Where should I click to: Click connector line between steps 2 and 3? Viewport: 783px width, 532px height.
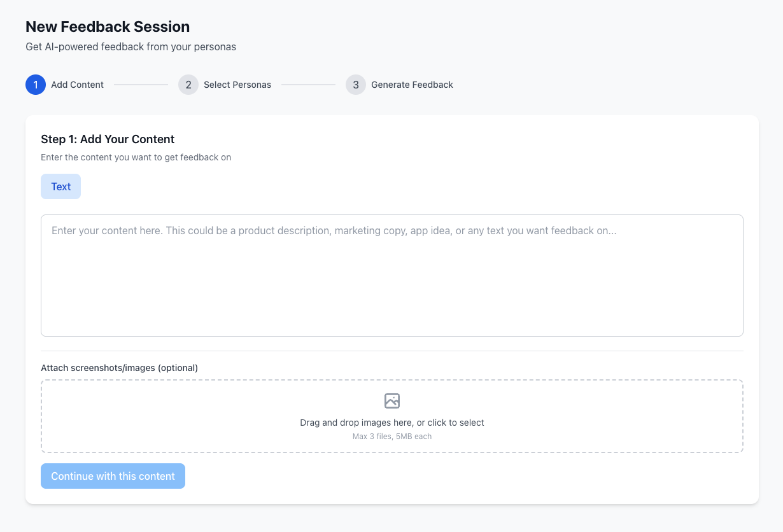308,85
